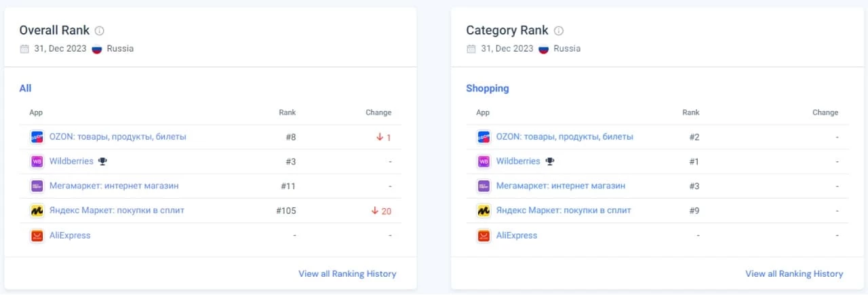Click the Яндекс Маркет icon in Overall Rank
This screenshot has height=295, width=868.
[37, 211]
